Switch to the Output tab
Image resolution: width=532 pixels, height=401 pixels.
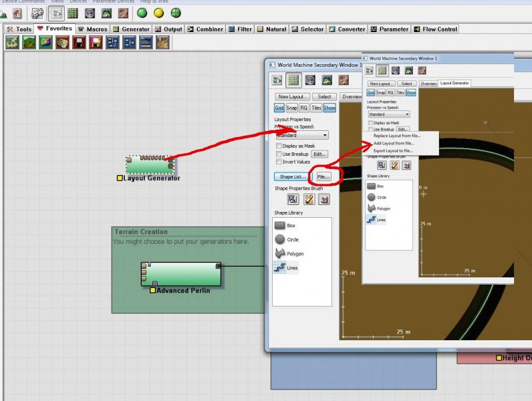[168, 29]
